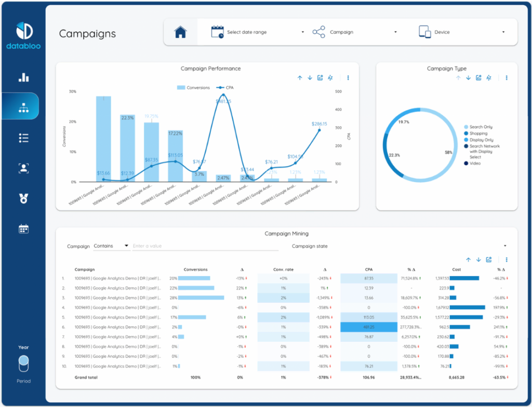Sort table by the Cost column header
Screen dimensions: 532x408
456,269
